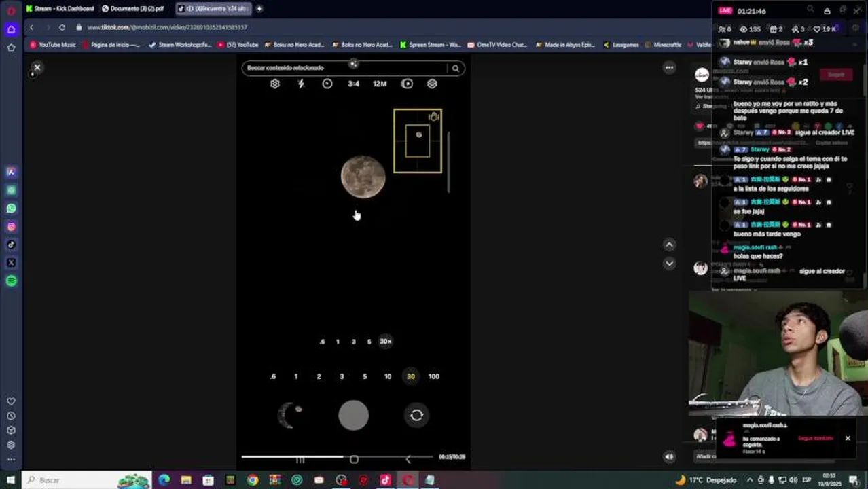Switch to the Documento (3) (2).pdf tab
The height and width of the screenshot is (489, 868).
click(133, 9)
